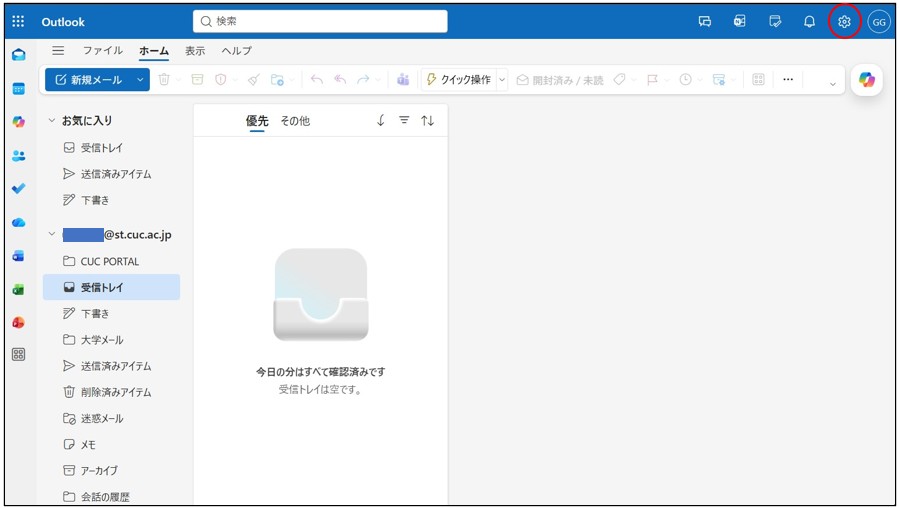Open the 表示 ribbon tab

pyautogui.click(x=195, y=51)
